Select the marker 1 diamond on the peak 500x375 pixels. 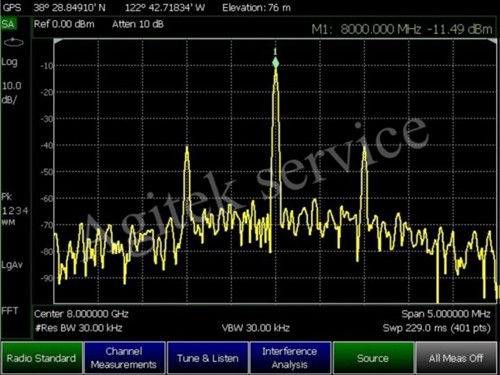pyautogui.click(x=275, y=62)
